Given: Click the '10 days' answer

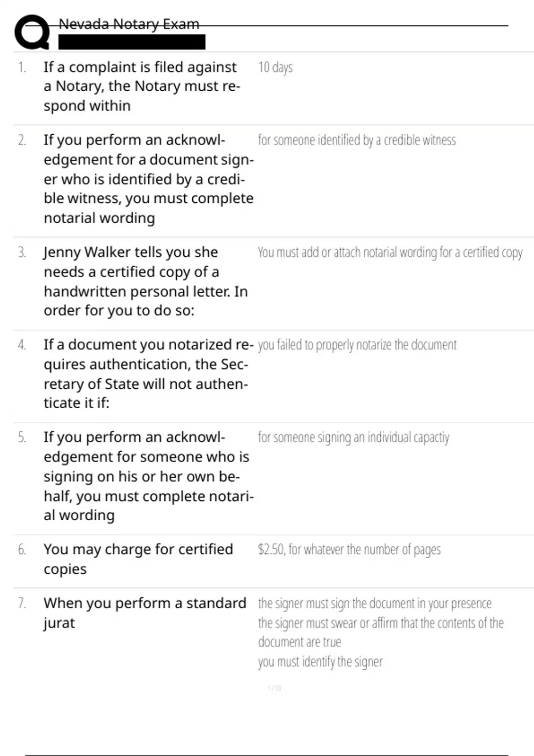Looking at the screenshot, I should [x=275, y=68].
